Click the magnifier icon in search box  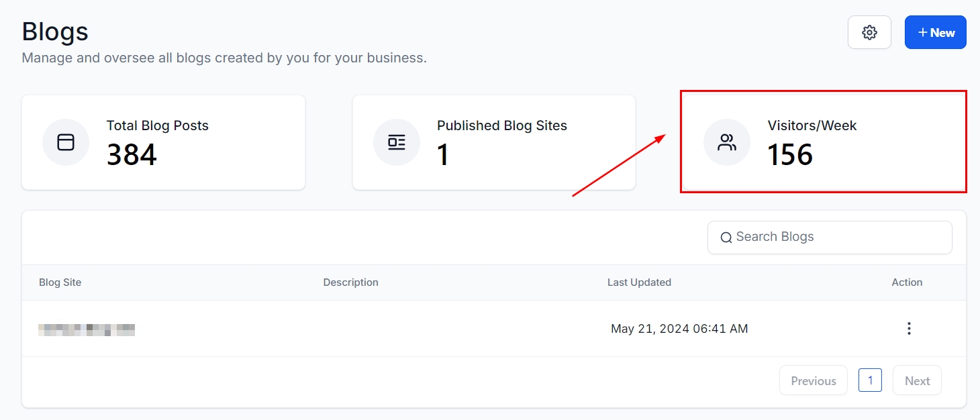coord(726,238)
